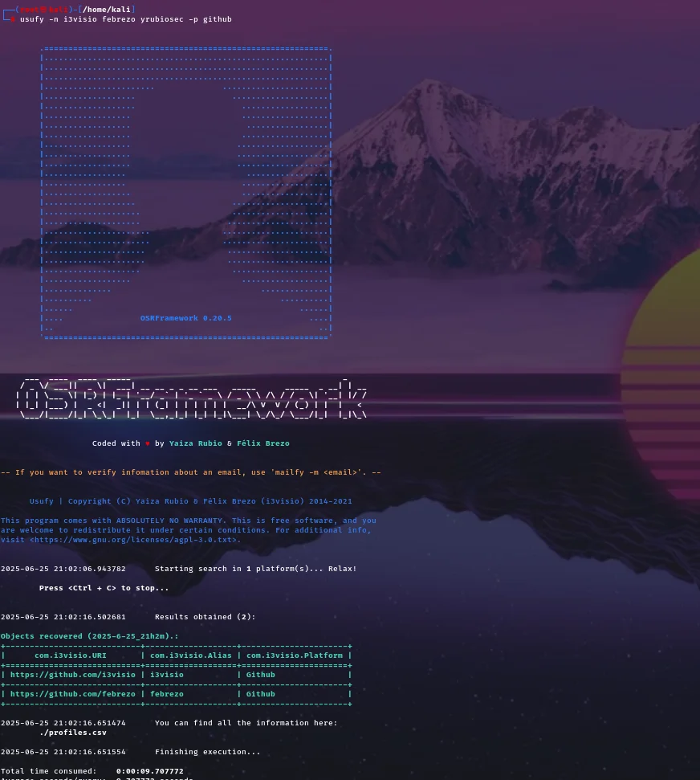This screenshot has width=700, height=780.
Task: Click the 'Total time consumed:' label
Action: point(49,771)
